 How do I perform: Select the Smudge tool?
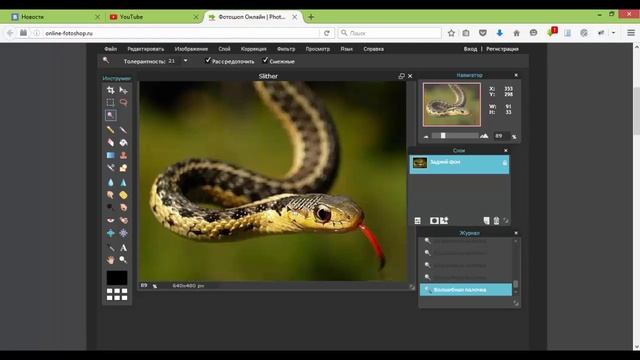pyautogui.click(x=110, y=195)
